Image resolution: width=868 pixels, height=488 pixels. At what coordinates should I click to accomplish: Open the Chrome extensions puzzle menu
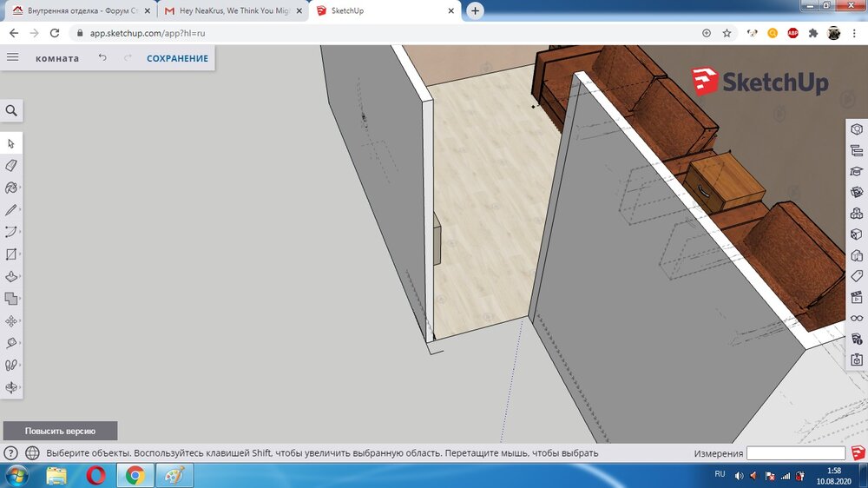tap(813, 33)
